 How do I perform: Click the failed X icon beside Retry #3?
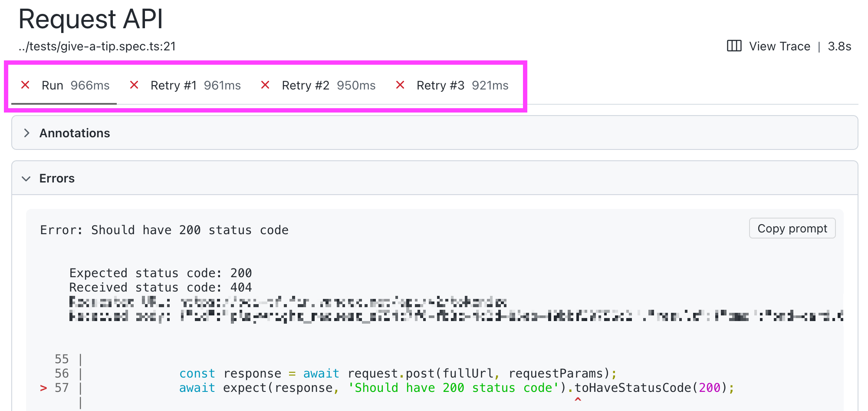tap(400, 85)
